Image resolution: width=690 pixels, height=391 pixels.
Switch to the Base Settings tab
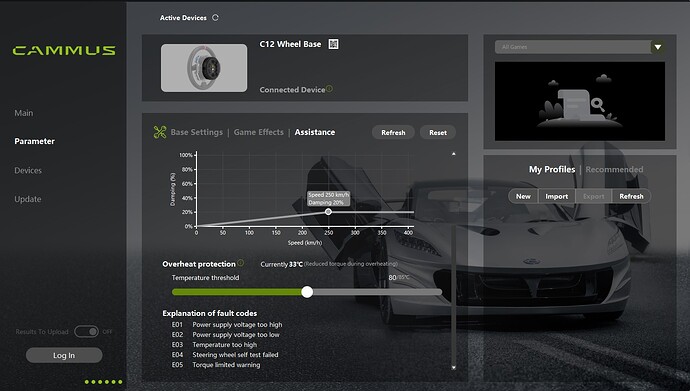197,132
